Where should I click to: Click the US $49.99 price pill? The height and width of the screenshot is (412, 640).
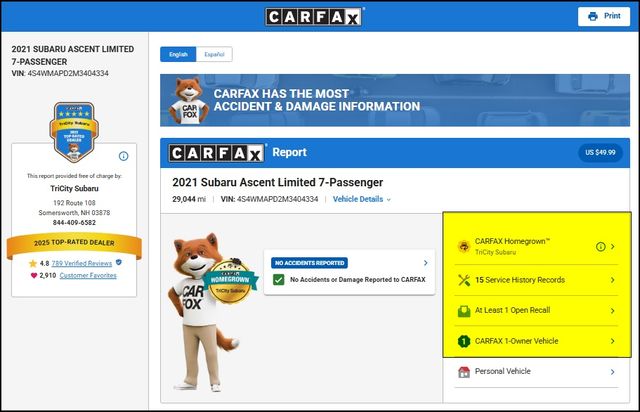pos(600,152)
